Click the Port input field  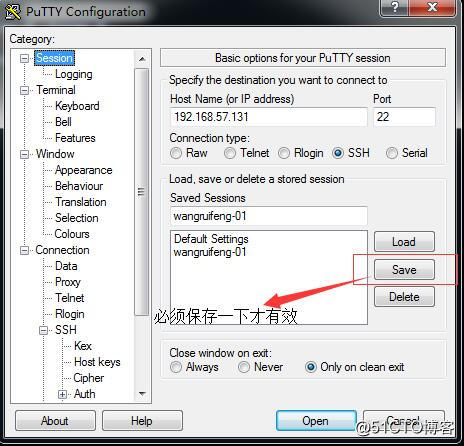point(404,117)
